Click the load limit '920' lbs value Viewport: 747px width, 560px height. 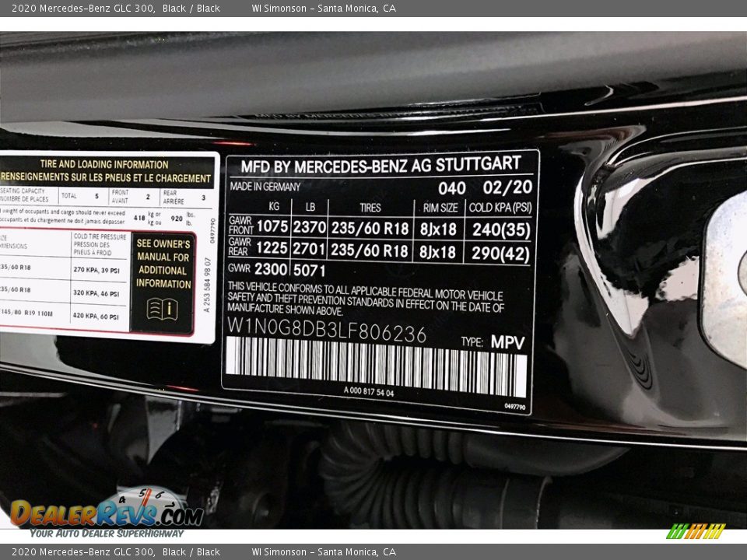coord(177,218)
